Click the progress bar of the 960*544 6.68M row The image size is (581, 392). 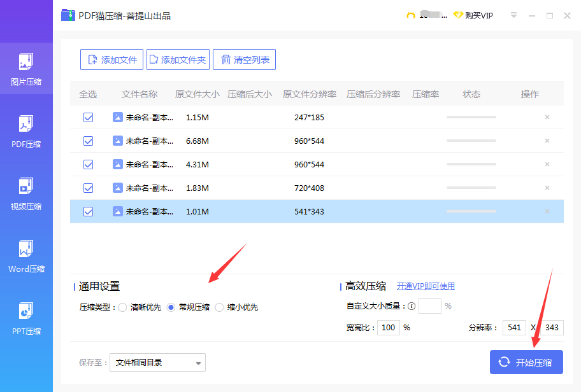pos(471,141)
